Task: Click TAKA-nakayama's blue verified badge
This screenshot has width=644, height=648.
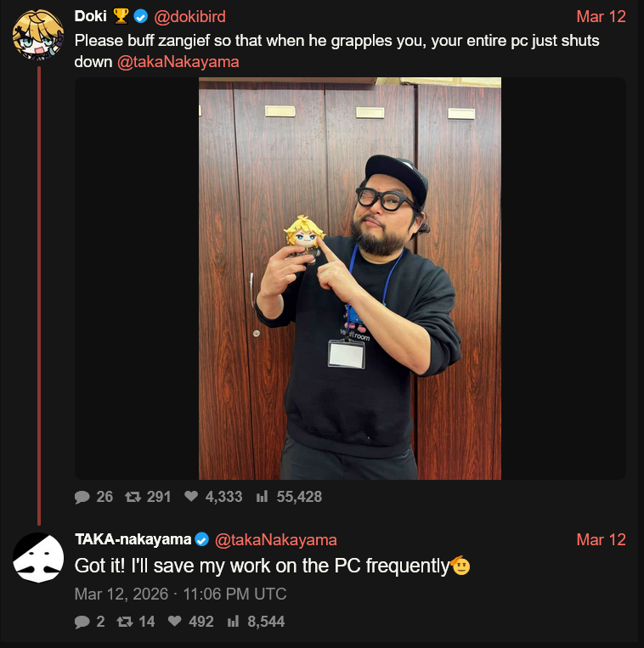Action: (201, 539)
